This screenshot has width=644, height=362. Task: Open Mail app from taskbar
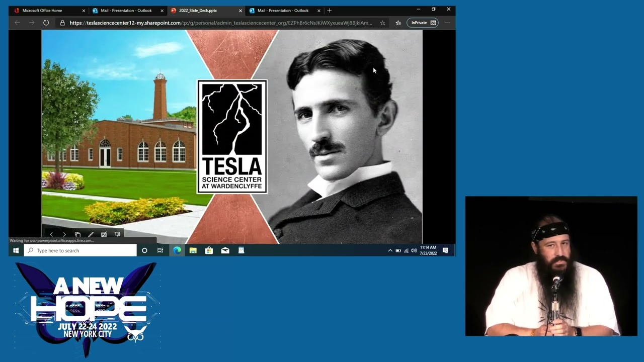[x=225, y=250]
